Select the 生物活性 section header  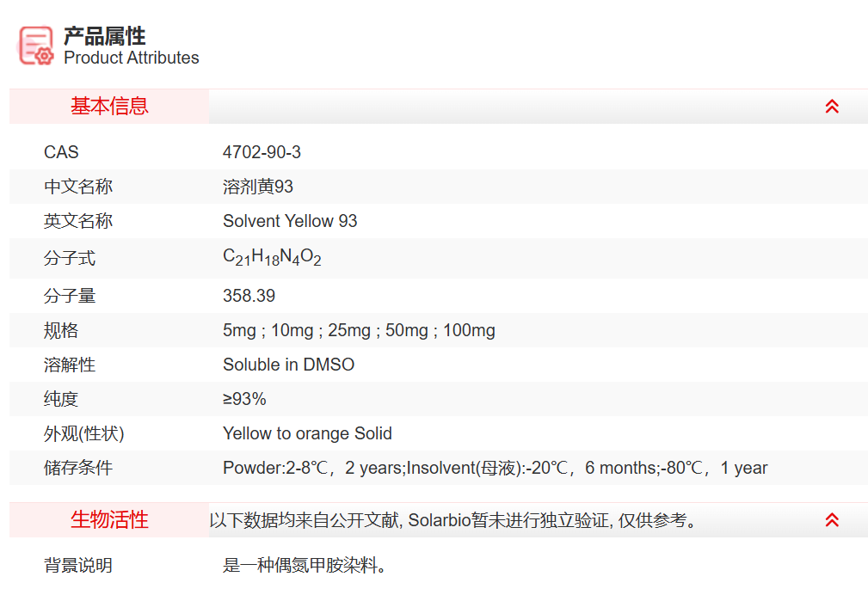pyautogui.click(x=109, y=520)
